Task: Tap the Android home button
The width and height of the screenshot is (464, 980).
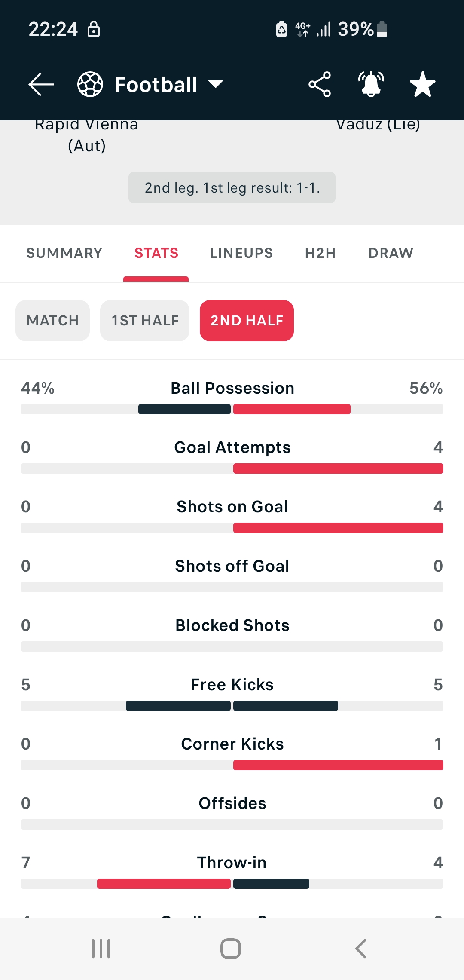Action: tap(231, 949)
